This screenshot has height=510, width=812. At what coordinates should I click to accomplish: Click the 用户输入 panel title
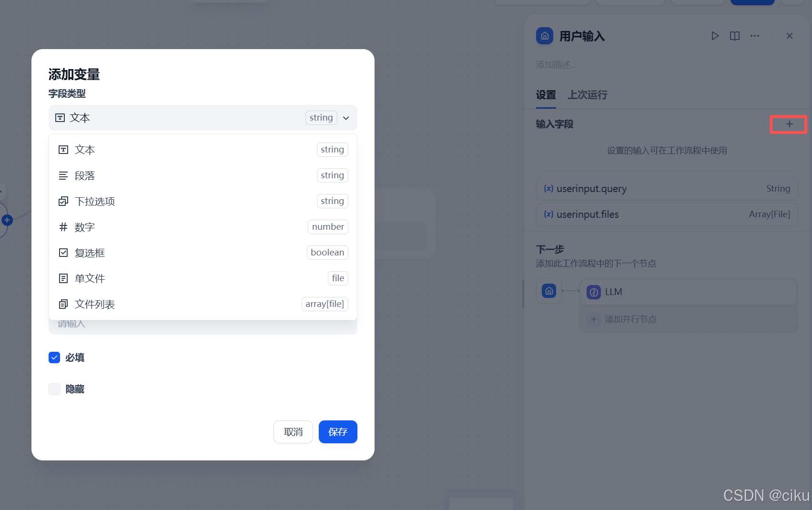(x=582, y=36)
